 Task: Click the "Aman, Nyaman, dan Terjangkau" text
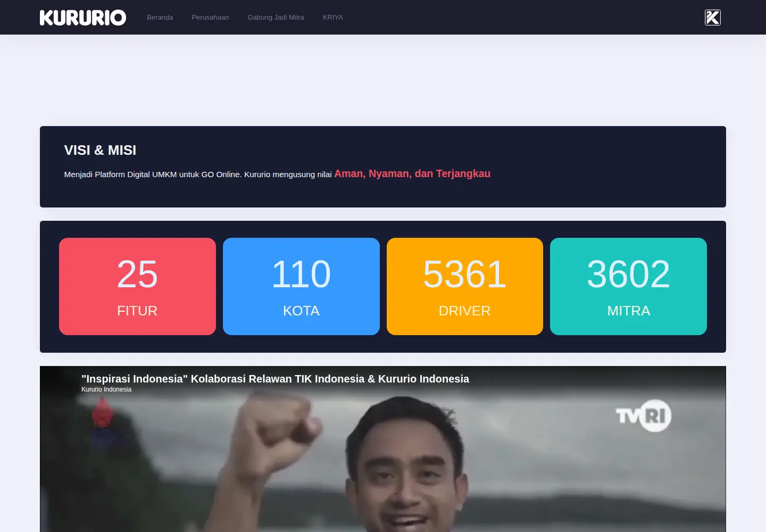pos(412,174)
